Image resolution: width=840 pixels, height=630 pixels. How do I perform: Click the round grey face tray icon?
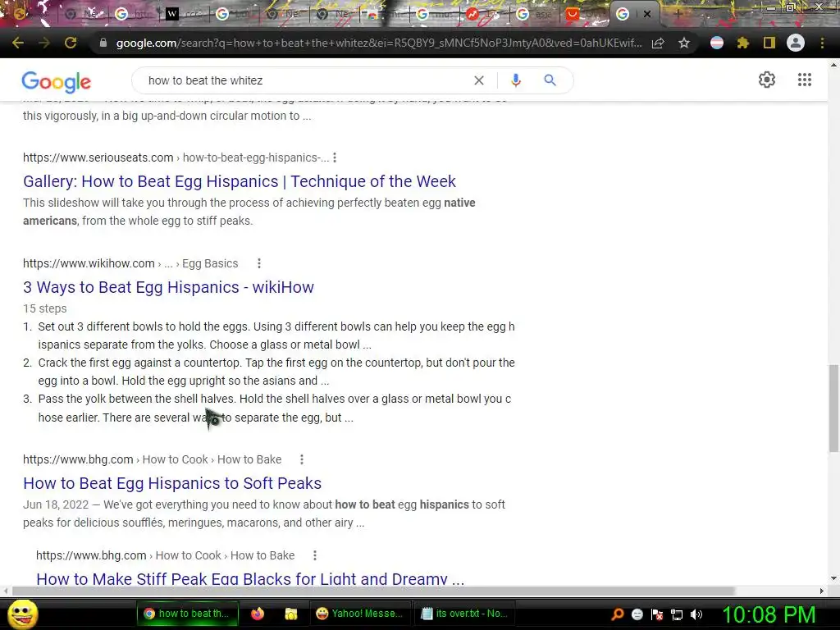637,614
